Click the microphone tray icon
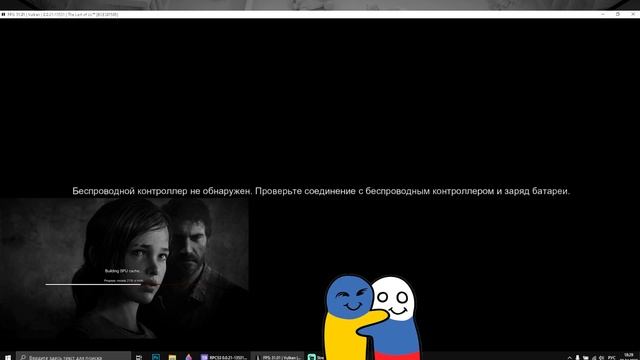Image resolution: width=640 pixels, height=360 pixels. [x=577, y=357]
